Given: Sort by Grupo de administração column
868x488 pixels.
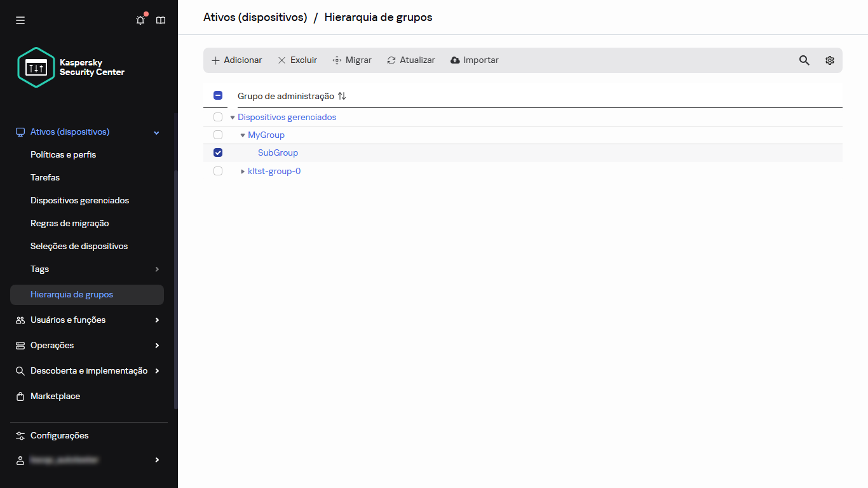Looking at the screenshot, I should coord(342,95).
